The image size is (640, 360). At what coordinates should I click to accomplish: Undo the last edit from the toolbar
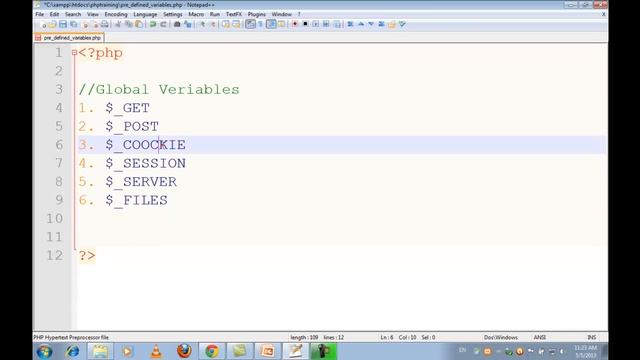(153, 24)
